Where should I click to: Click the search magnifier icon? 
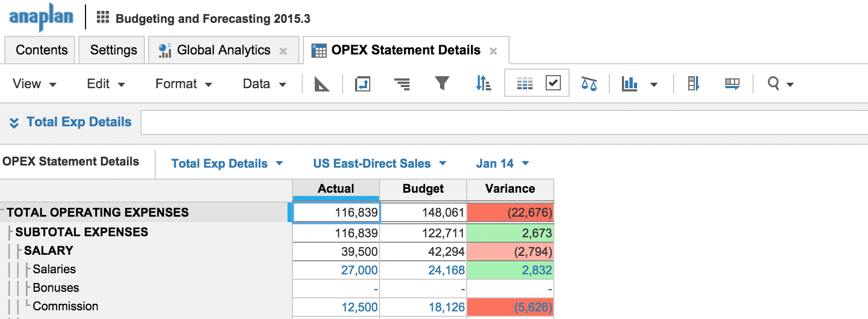point(773,83)
